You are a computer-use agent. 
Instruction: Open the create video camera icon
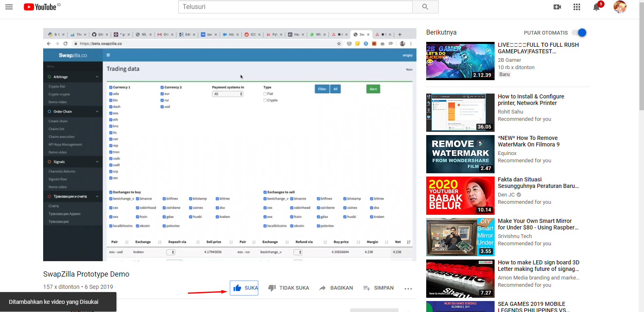click(557, 7)
